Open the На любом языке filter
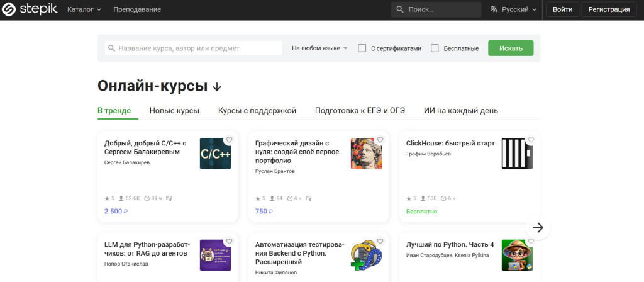The height and width of the screenshot is (282, 644). 319,48
